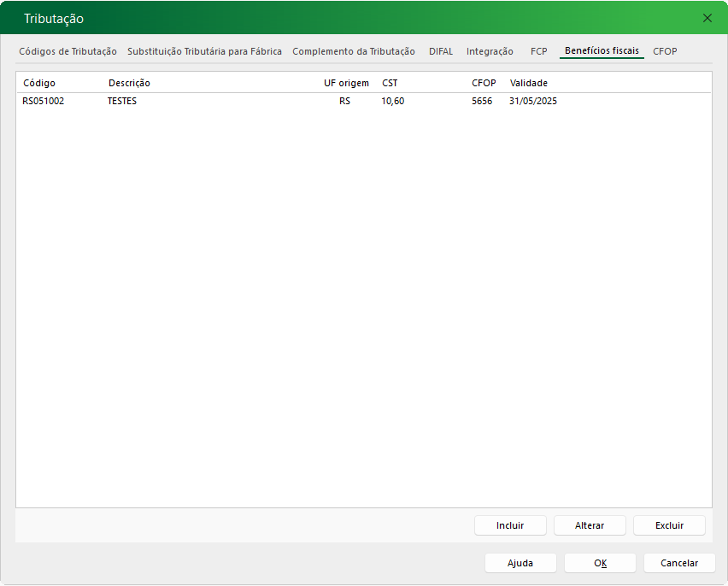Click the Alterar button
The width and height of the screenshot is (728, 586).
[590, 525]
